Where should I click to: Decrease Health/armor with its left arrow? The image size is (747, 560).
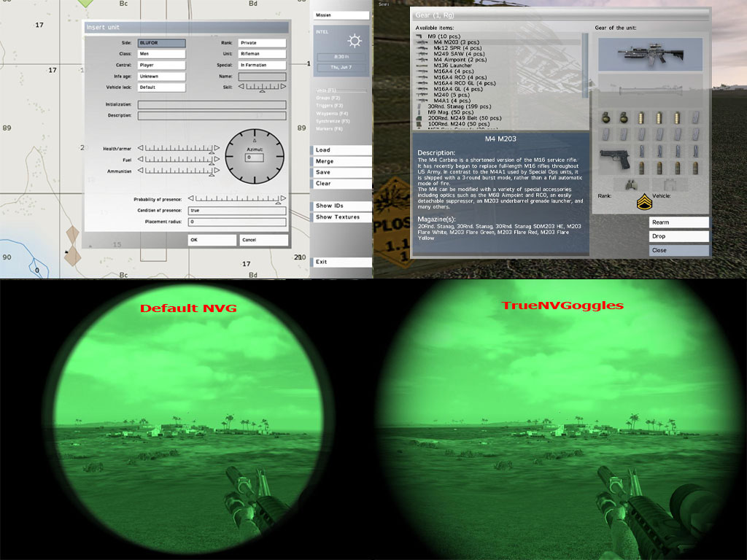(141, 148)
